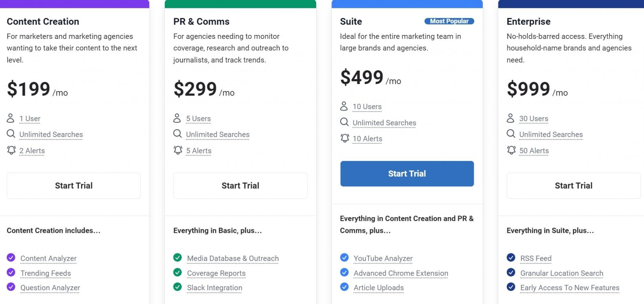Screen dimensions: 644x304
Task: Open the Granular Location Search link
Action: tap(561, 273)
